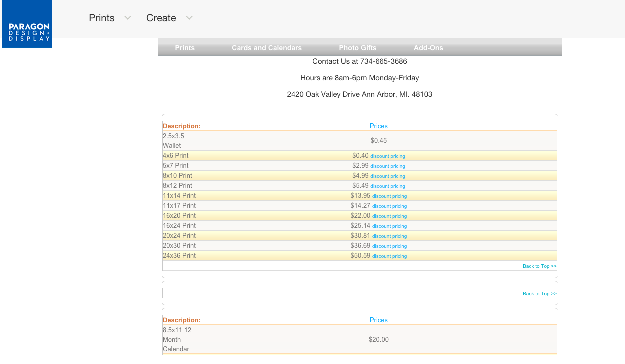
Task: Click the calendar table's Description header
Action: pos(182,320)
